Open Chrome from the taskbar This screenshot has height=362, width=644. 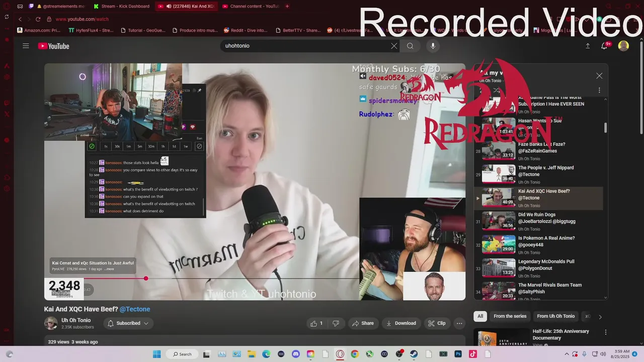(355, 354)
